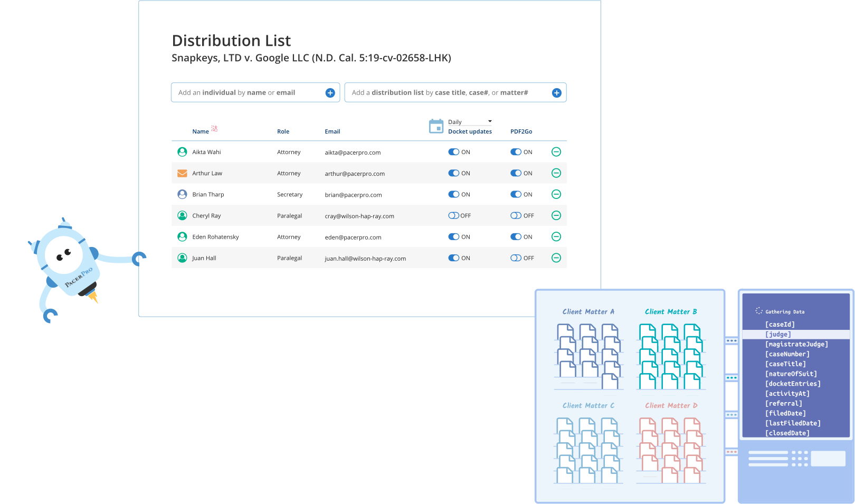Screen dimensions: 855x504
Task: Click the orange envelope icon by Arthur Law
Action: click(182, 173)
